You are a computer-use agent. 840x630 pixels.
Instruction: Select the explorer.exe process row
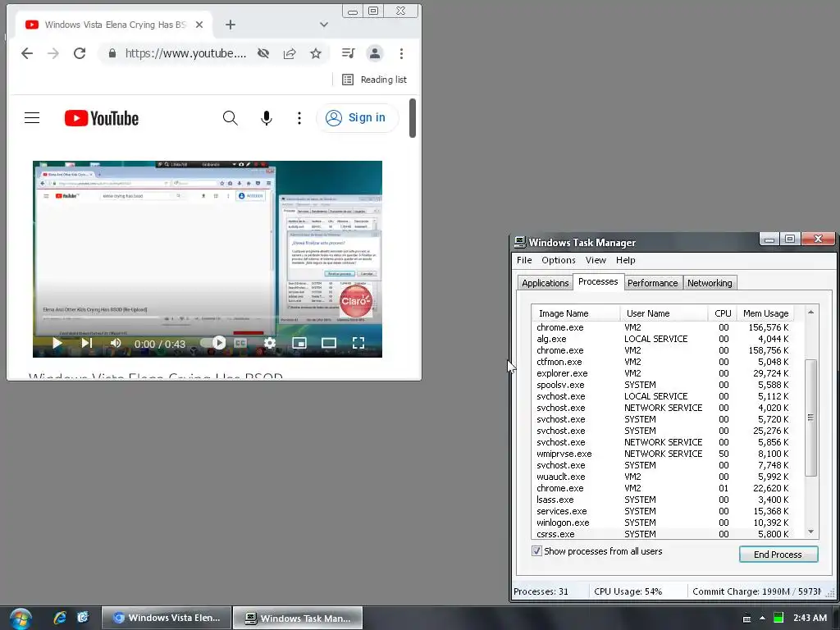click(663, 373)
